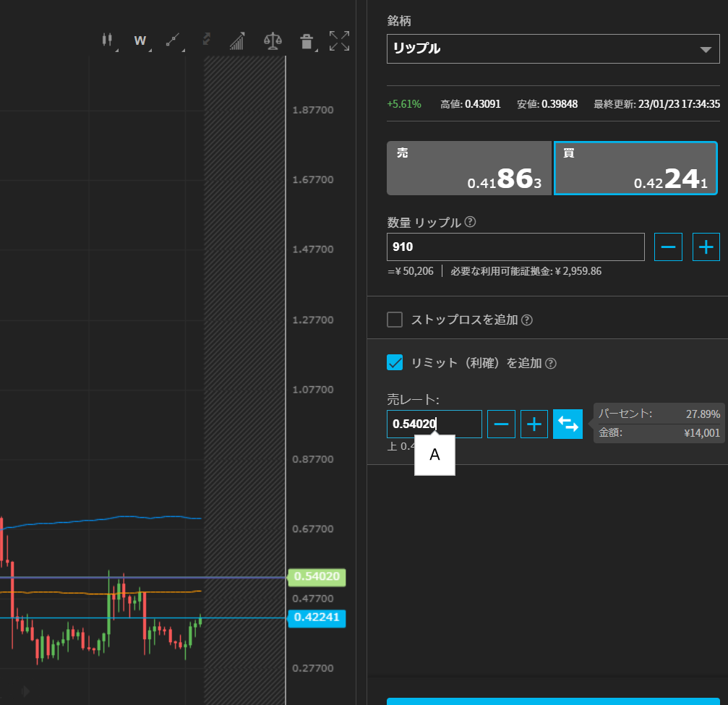
Task: Increase the quantity with the plus button
Action: click(x=706, y=247)
